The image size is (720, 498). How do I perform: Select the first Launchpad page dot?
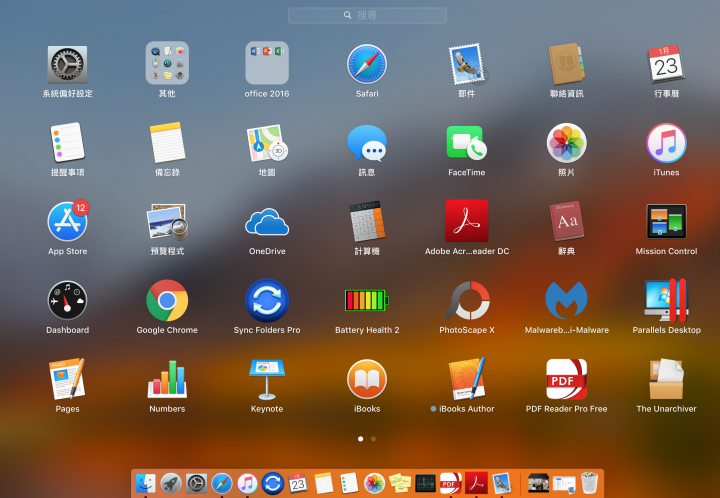360,439
